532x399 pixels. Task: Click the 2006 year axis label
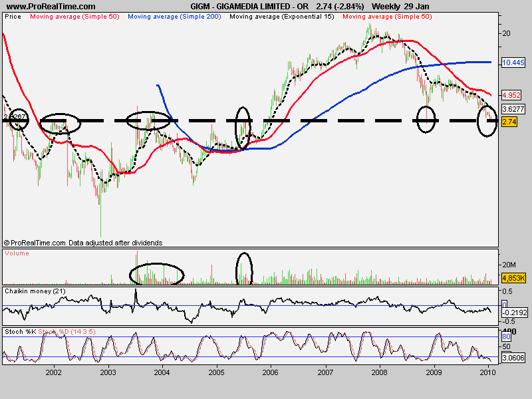tap(271, 372)
